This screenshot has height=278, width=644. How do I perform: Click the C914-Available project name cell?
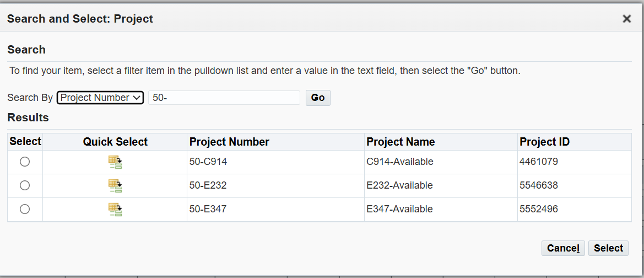point(400,162)
